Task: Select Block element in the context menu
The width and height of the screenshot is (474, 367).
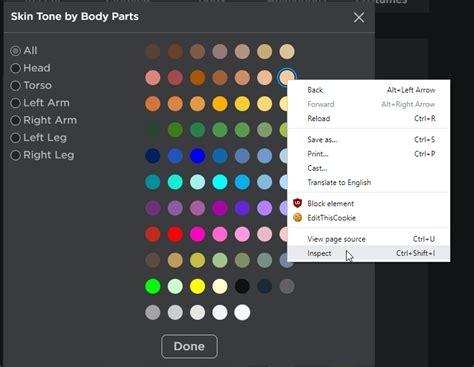Action: coord(369,203)
